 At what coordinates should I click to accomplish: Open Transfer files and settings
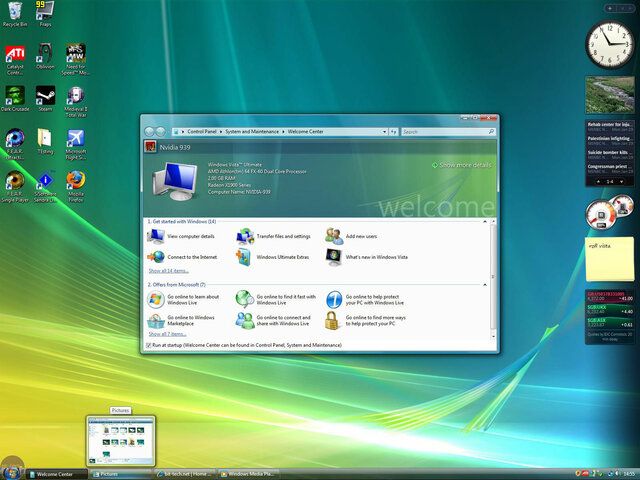click(274, 236)
